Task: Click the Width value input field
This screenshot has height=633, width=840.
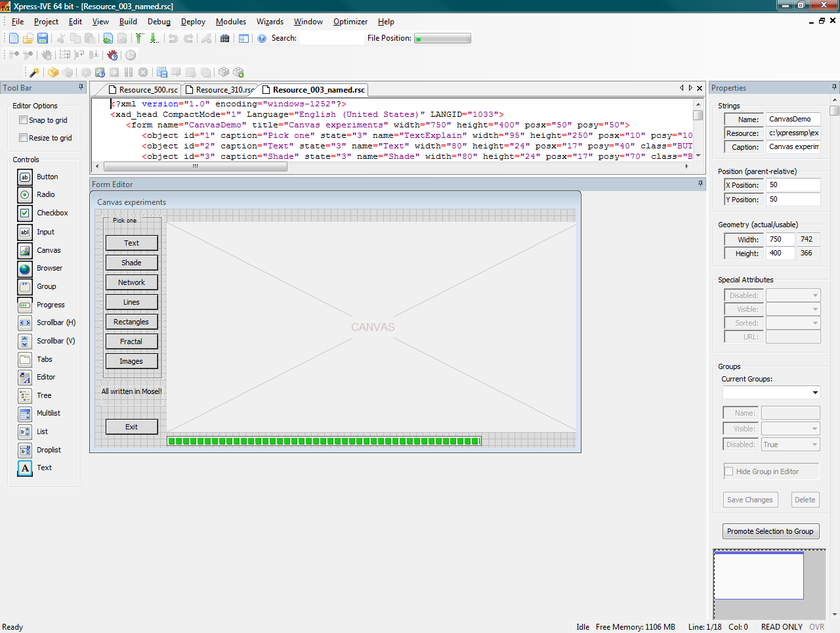Action: (x=780, y=240)
